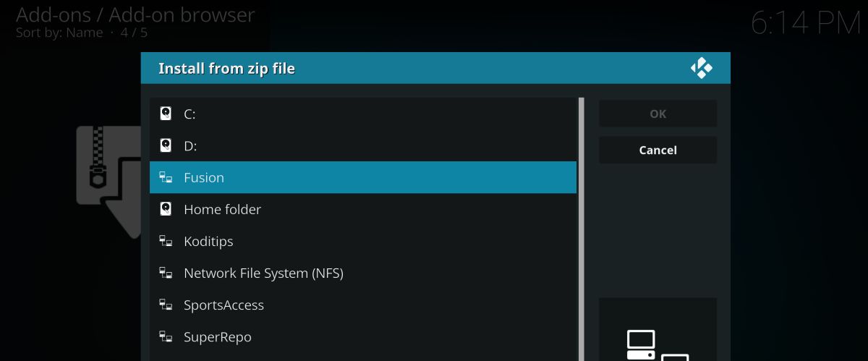Click the greyed OK button
This screenshot has height=361, width=868.
(x=658, y=114)
